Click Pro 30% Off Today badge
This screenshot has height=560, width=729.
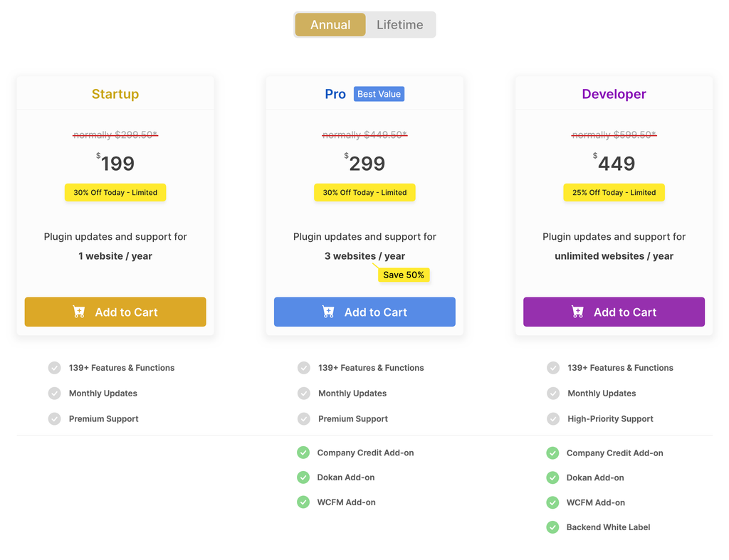tap(364, 192)
